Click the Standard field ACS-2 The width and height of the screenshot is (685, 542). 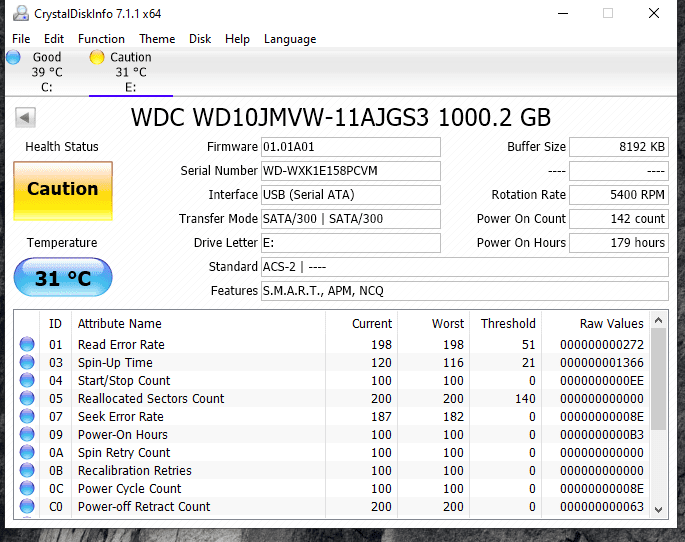[465, 267]
